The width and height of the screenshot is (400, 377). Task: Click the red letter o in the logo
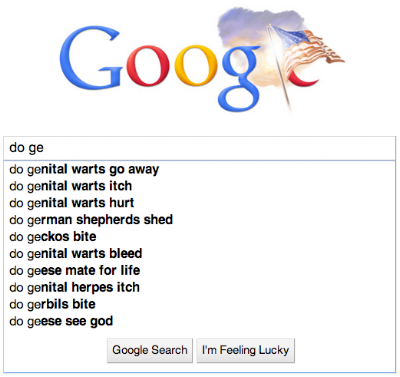tap(148, 66)
